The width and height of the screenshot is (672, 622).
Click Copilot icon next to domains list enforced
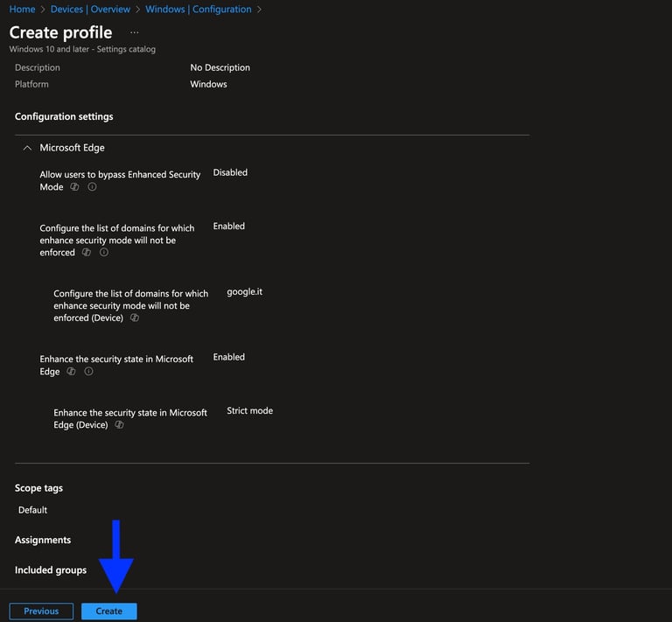pos(87,252)
